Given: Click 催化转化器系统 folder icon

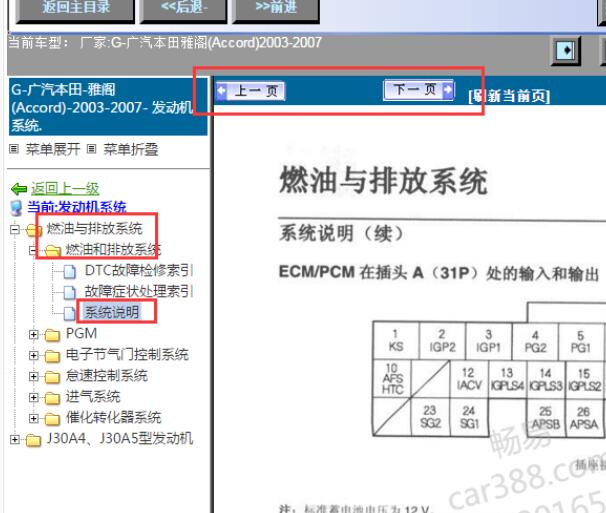Looking at the screenshot, I should coord(52,418).
